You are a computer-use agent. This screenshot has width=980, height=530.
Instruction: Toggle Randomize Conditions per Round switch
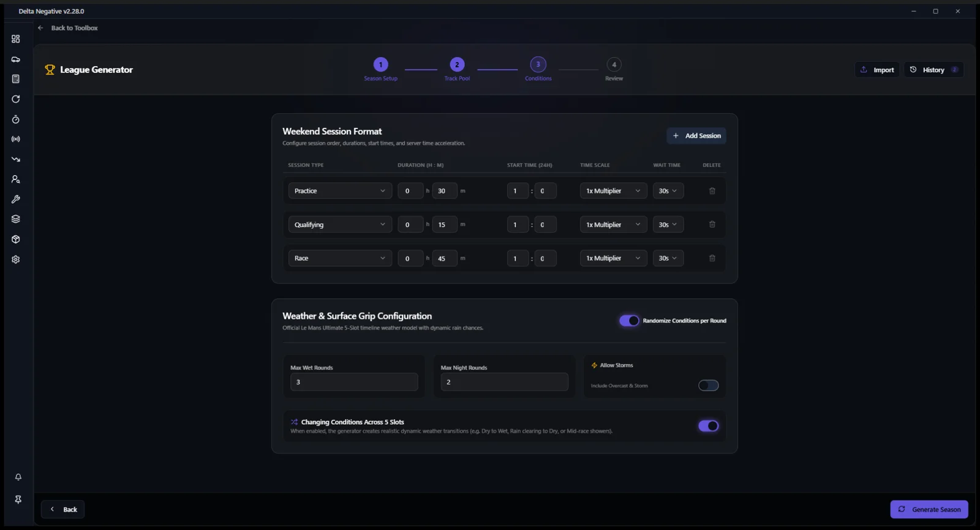click(x=629, y=321)
